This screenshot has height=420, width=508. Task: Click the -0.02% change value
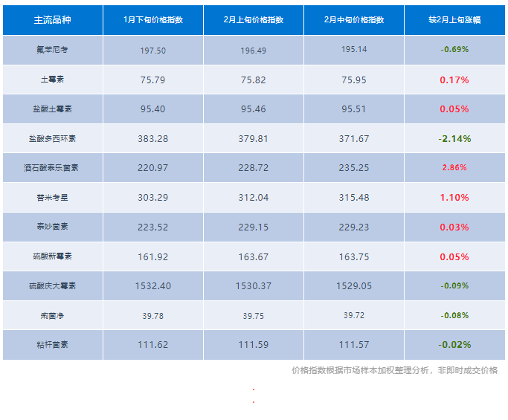454,345
